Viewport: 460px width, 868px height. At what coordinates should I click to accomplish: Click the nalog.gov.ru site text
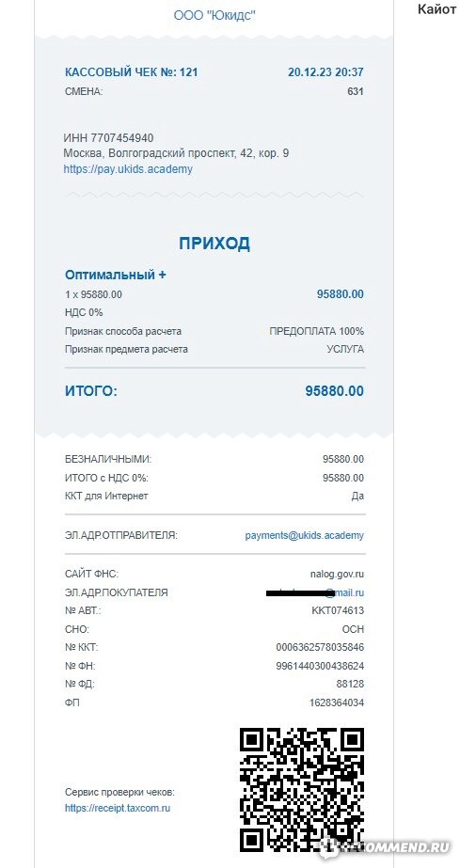337,575
